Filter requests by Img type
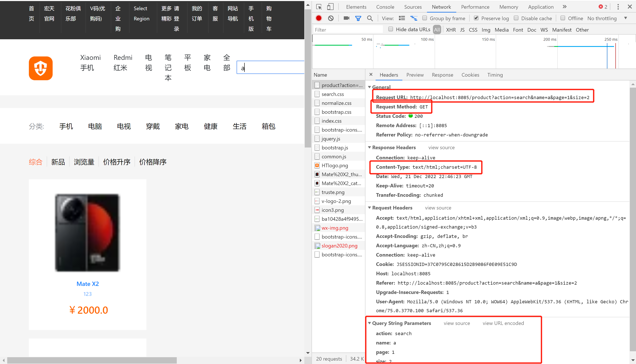The width and height of the screenshot is (636, 364). tap(486, 30)
